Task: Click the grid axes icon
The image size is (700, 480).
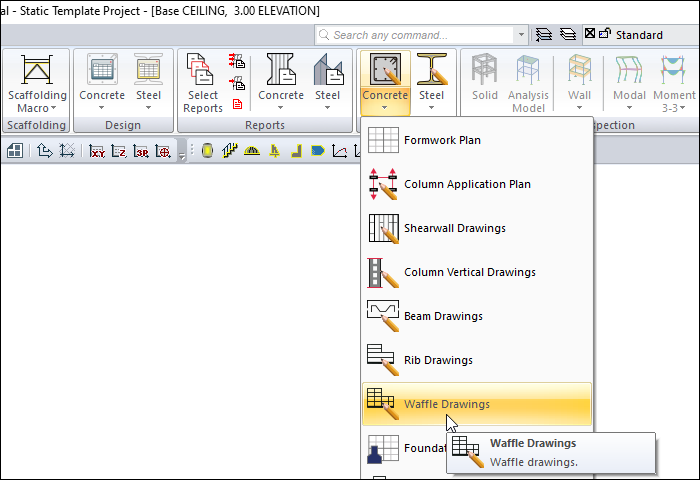Action: 67,151
